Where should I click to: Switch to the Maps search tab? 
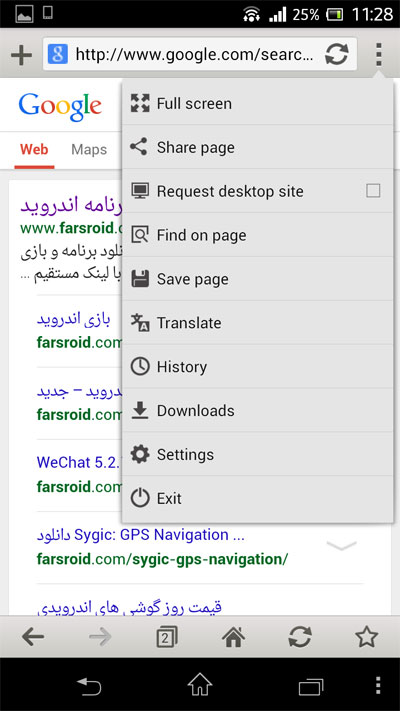89,150
